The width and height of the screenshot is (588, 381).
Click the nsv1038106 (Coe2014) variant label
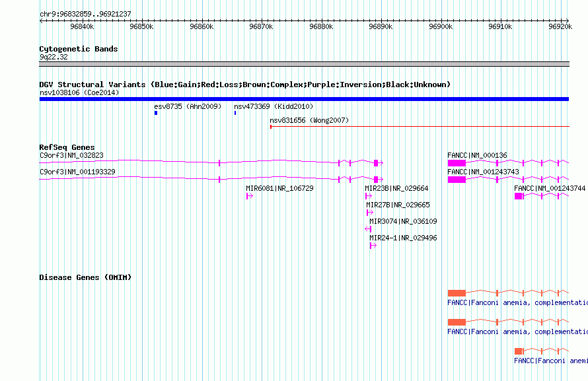coord(79,92)
